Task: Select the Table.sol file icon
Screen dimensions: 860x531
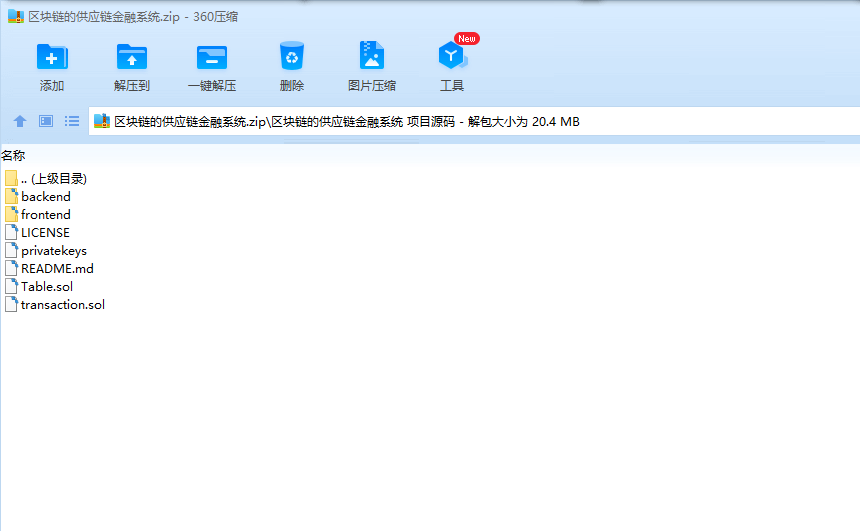Action: pos(12,286)
